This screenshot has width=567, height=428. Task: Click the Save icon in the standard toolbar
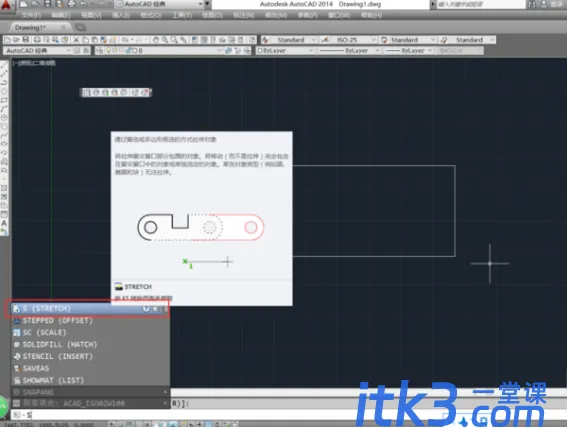point(25,40)
